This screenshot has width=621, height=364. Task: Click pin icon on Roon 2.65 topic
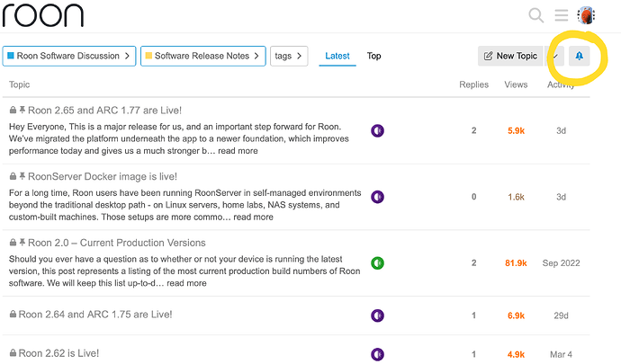(x=22, y=110)
